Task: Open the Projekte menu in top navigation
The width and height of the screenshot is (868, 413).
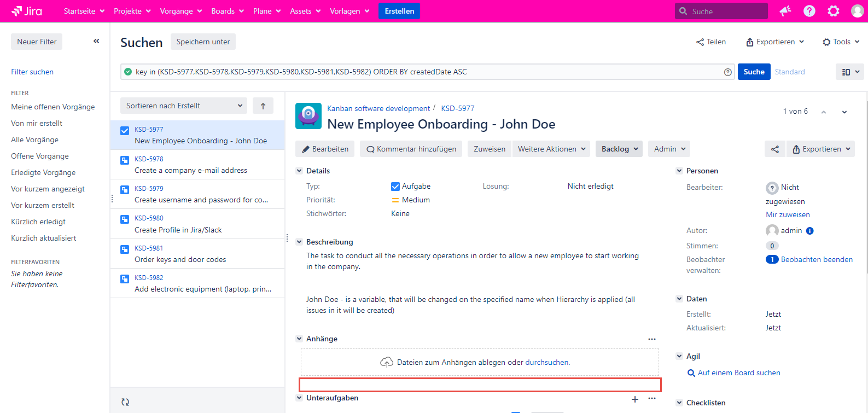Action: coord(132,11)
